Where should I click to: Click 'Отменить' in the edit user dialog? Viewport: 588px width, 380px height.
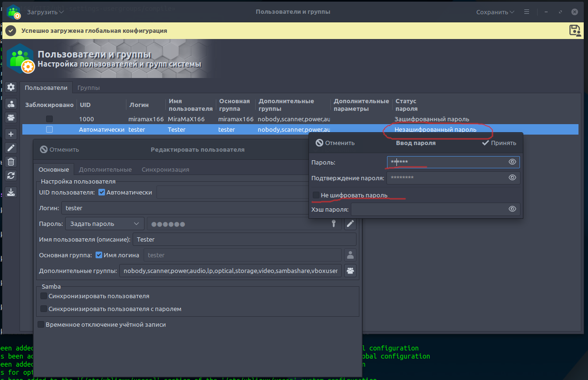[59, 149]
